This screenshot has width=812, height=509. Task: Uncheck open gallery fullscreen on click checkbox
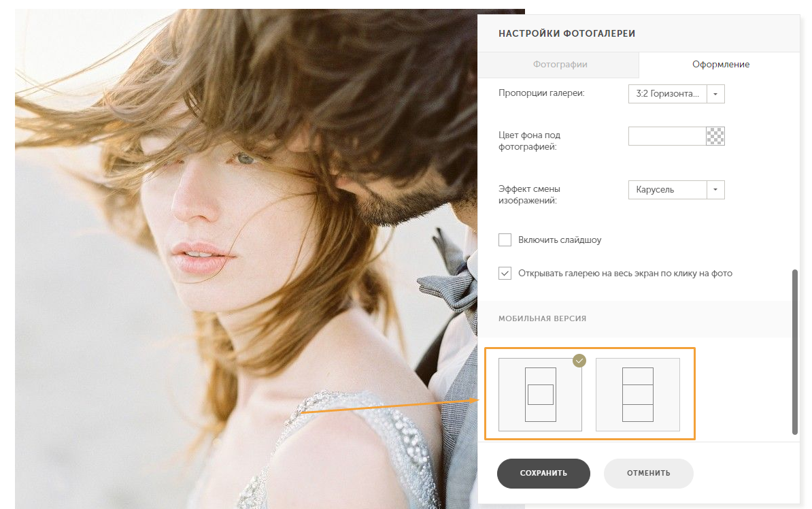(505, 274)
